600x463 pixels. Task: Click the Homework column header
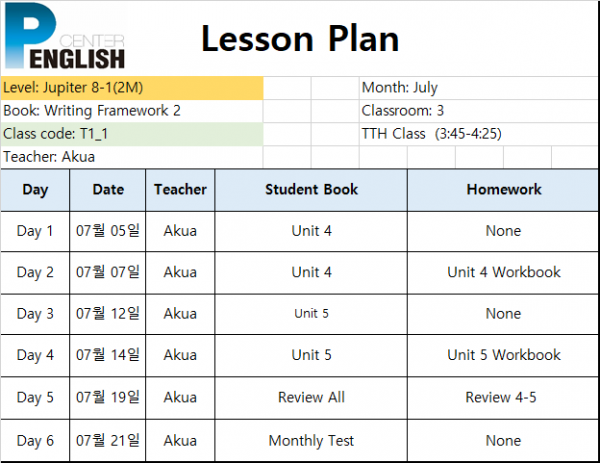(503, 190)
